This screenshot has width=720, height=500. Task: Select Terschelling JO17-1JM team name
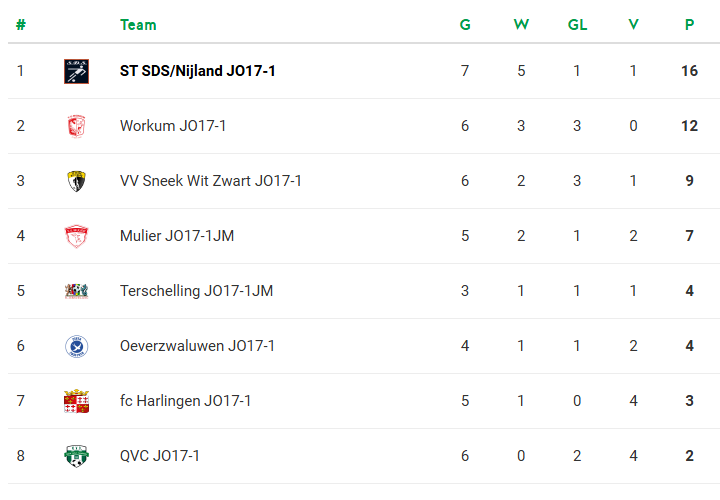point(196,291)
